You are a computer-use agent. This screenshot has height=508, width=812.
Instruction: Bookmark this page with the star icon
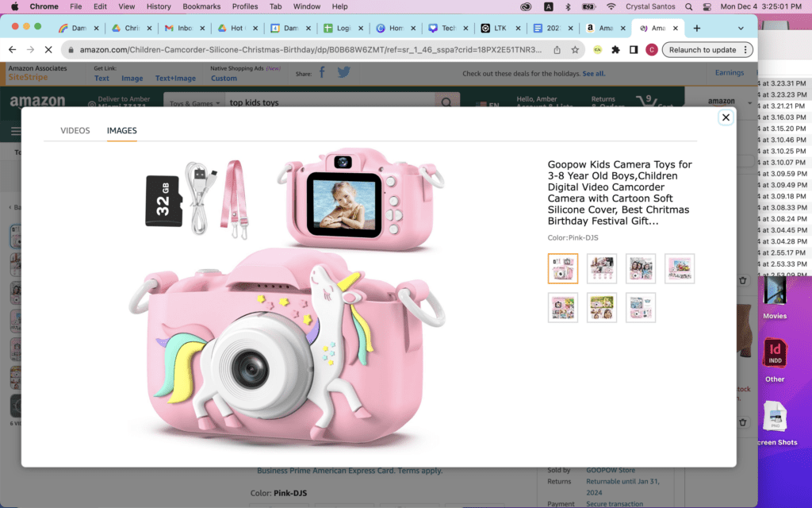point(575,49)
